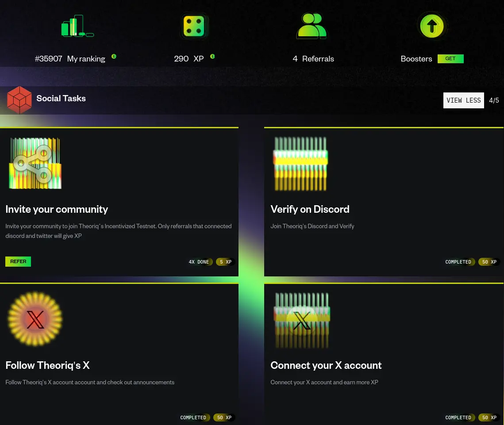Open the Verify on Discord heading
The image size is (504, 425).
310,210
